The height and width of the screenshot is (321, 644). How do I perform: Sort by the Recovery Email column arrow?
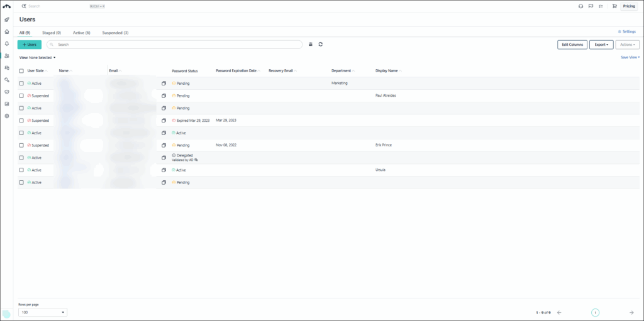296,71
